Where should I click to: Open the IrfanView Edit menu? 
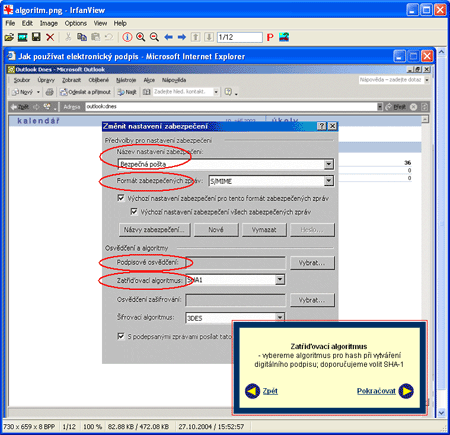[27, 23]
